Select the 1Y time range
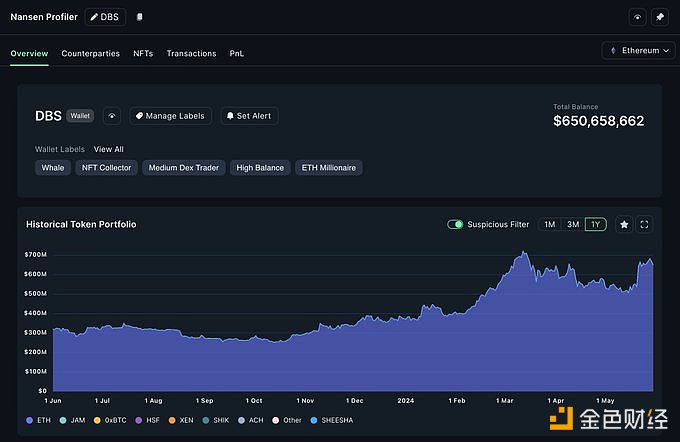 (x=595, y=224)
